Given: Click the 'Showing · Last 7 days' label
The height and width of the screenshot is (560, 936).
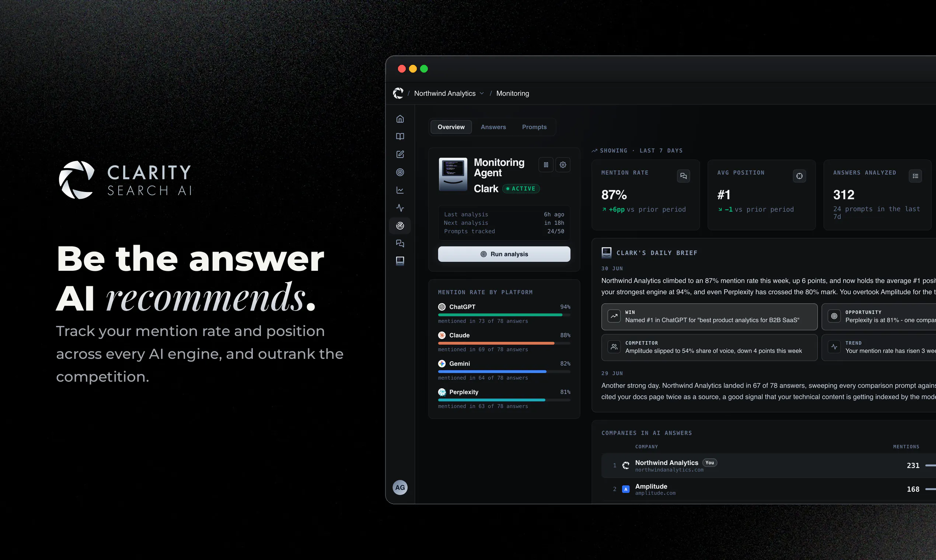Looking at the screenshot, I should pos(637,151).
